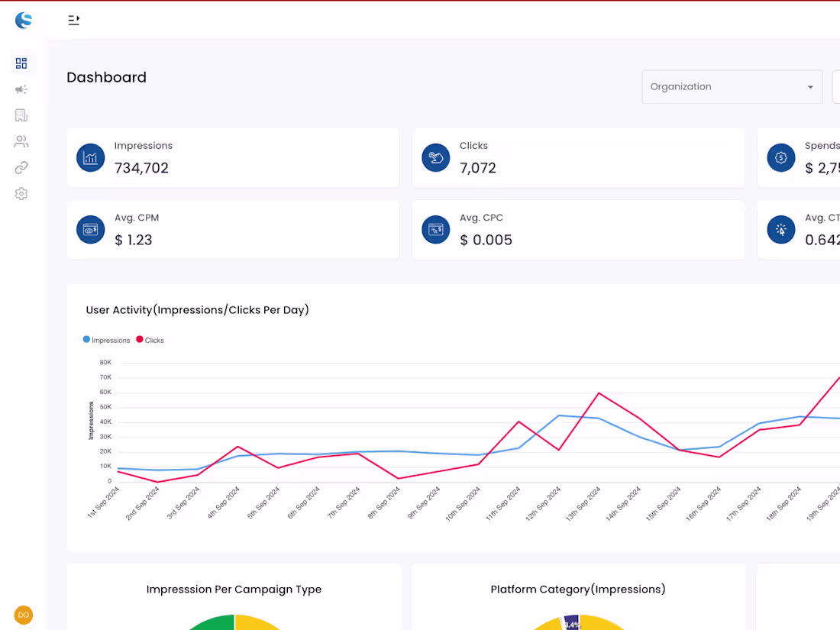Click the Users sidebar icon
Viewport: 840px width, 630px height.
tap(21, 141)
